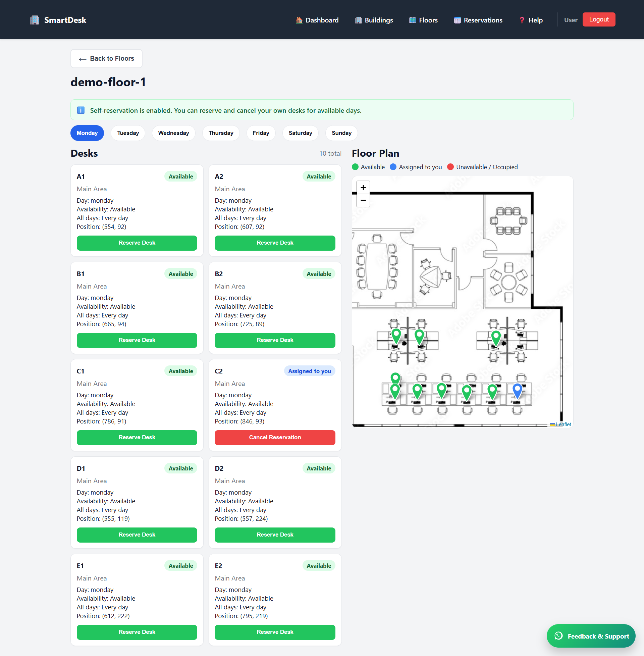Click the red Unavailable legend dot
644x656 pixels.
coord(450,167)
